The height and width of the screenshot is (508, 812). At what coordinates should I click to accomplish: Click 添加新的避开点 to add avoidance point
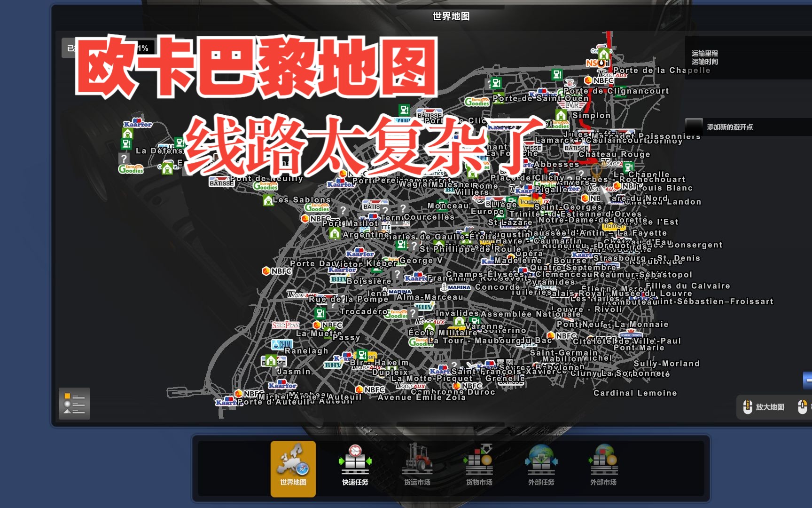730,127
